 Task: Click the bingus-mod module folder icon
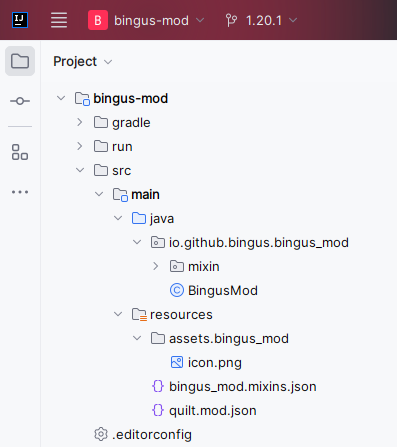coord(82,99)
